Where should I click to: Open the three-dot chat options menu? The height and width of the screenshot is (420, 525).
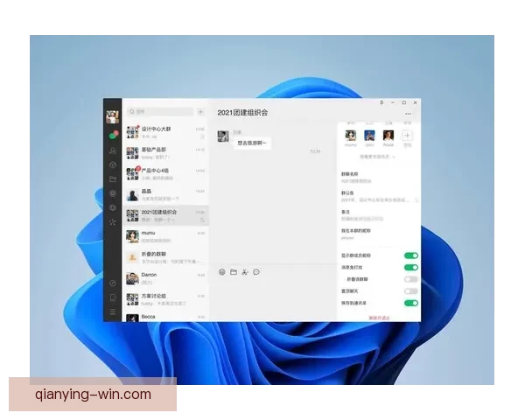click(x=408, y=114)
